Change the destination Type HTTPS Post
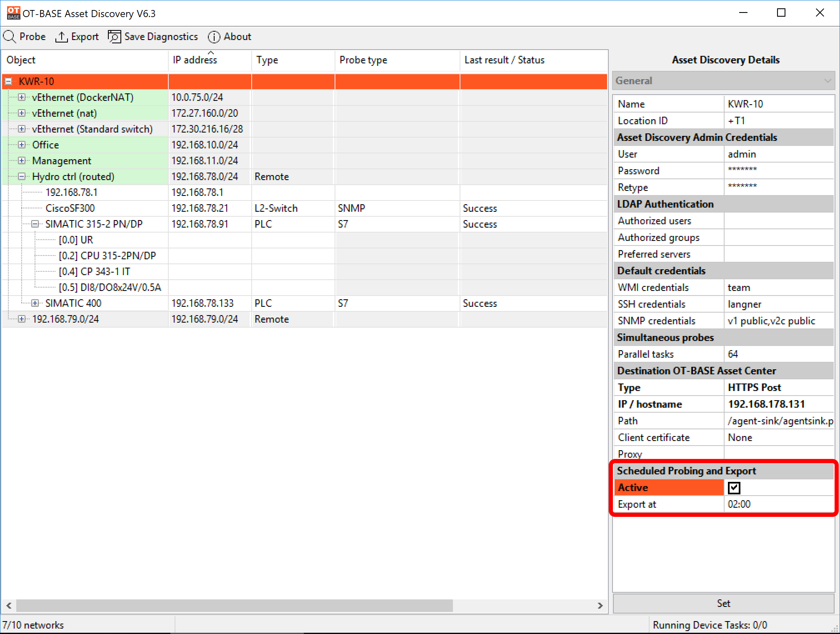 779,387
